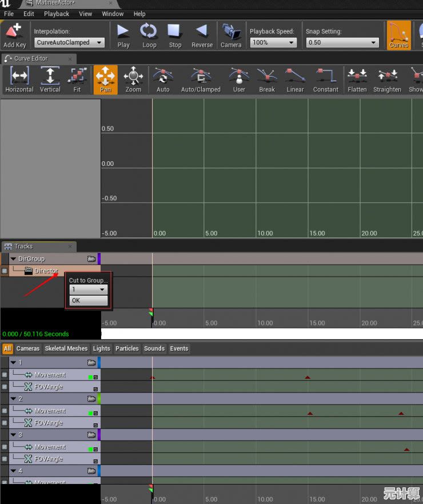Show All tracks filter
Viewport: 423px width, 504px height.
[x=7, y=348]
